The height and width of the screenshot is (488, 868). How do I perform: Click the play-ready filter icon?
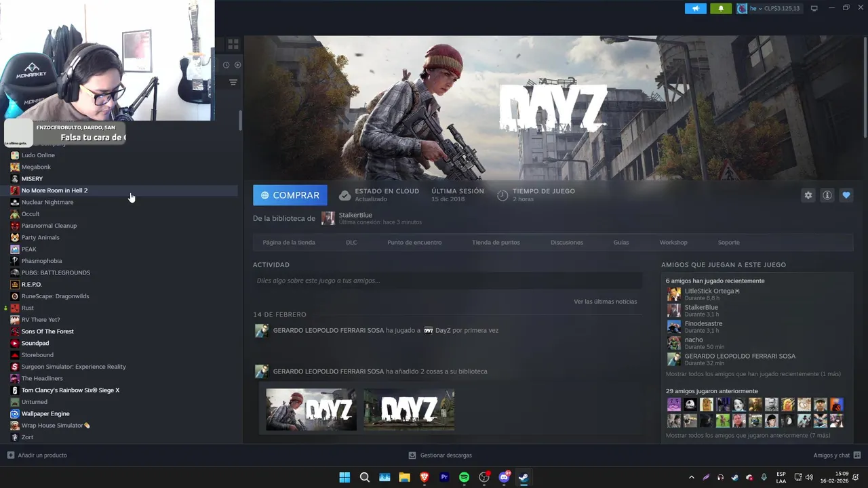click(x=237, y=65)
